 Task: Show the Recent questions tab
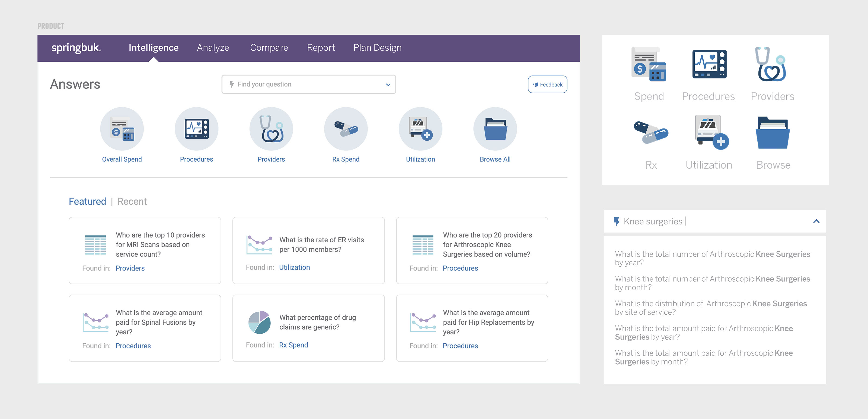tap(132, 201)
